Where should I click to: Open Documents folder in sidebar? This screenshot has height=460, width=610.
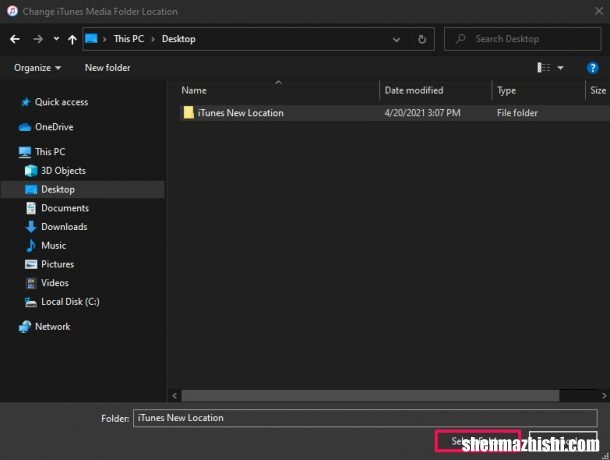pyautogui.click(x=57, y=208)
